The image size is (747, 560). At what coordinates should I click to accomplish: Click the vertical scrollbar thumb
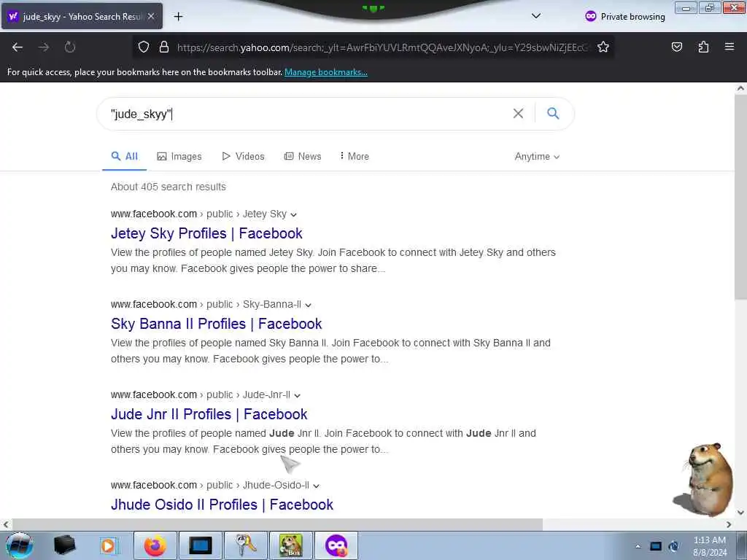tap(740, 196)
